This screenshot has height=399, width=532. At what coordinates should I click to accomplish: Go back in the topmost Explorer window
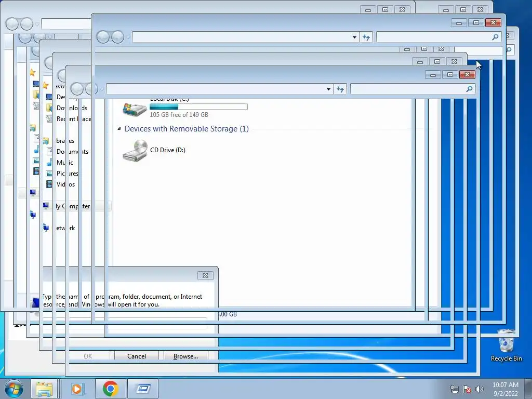[x=103, y=37]
